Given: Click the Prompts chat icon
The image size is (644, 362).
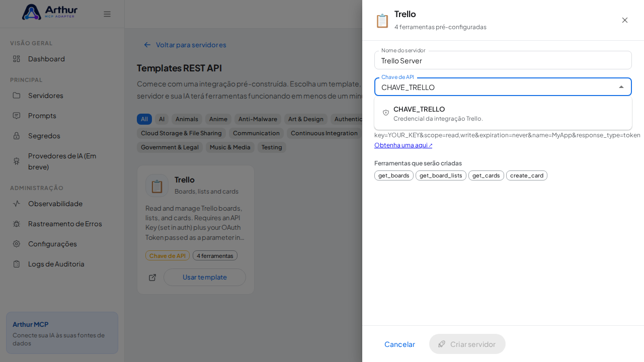Looking at the screenshot, I should pyautogui.click(x=17, y=116).
